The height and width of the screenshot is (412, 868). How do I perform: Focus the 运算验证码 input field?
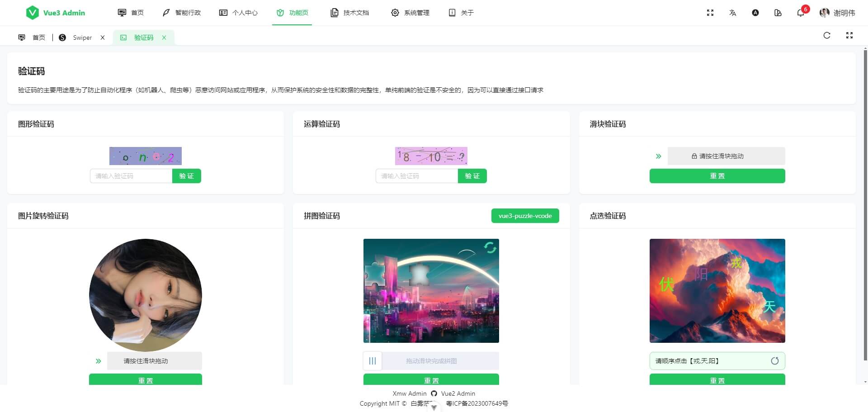click(417, 176)
